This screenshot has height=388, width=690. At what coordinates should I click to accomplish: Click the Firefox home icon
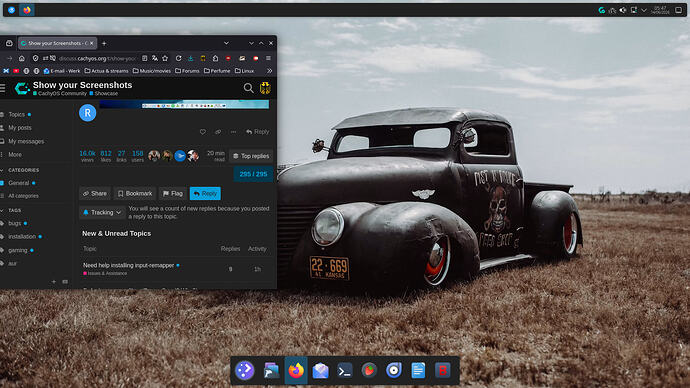(22, 58)
